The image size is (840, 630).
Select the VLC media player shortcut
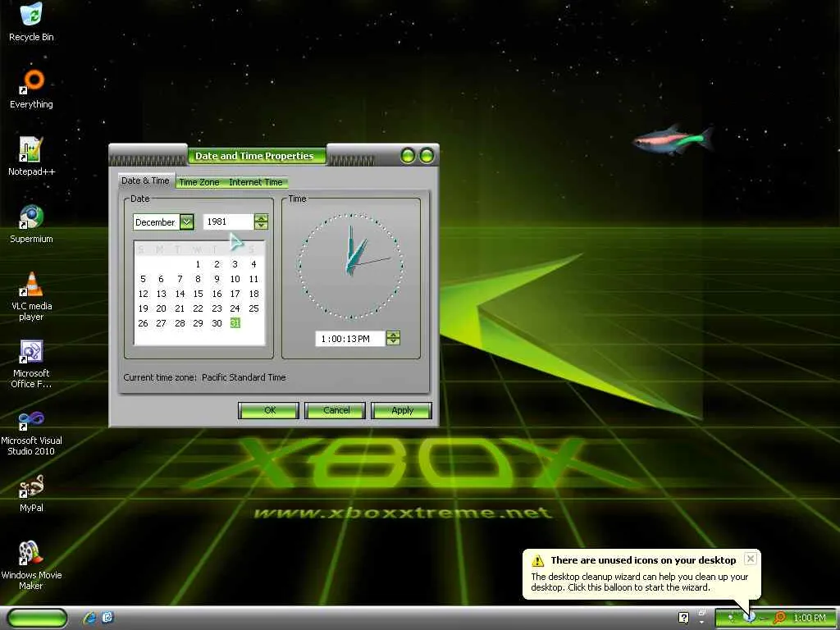tap(31, 296)
